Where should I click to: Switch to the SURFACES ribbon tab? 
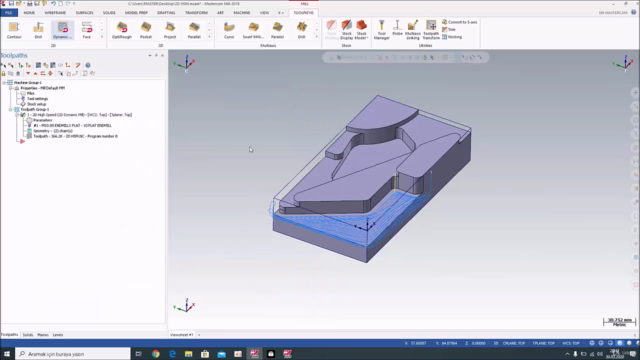[84, 13]
